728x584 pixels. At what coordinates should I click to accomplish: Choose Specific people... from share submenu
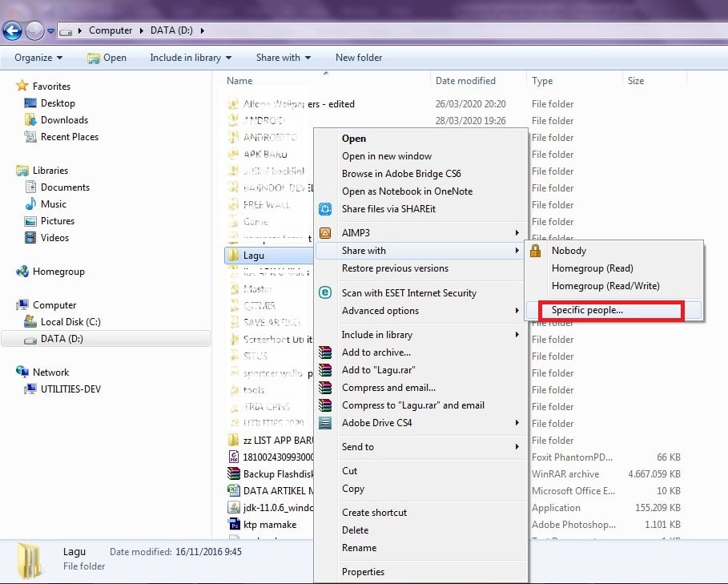pos(587,310)
